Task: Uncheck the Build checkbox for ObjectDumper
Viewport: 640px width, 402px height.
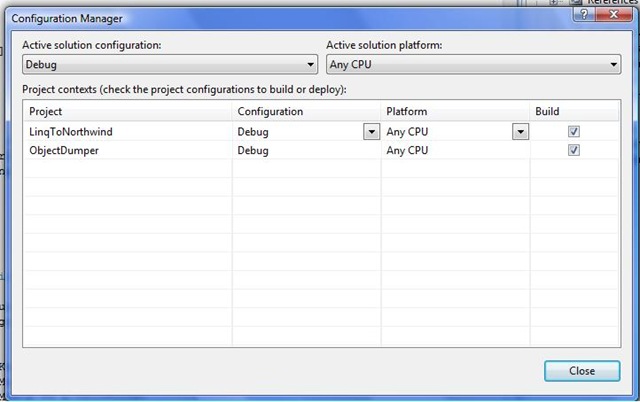Action: (x=574, y=150)
